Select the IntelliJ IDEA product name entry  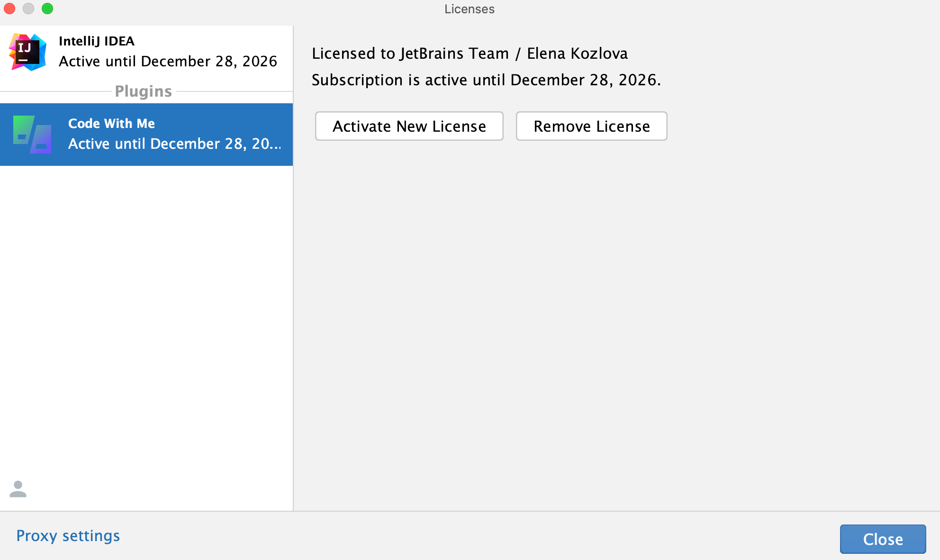click(x=97, y=41)
